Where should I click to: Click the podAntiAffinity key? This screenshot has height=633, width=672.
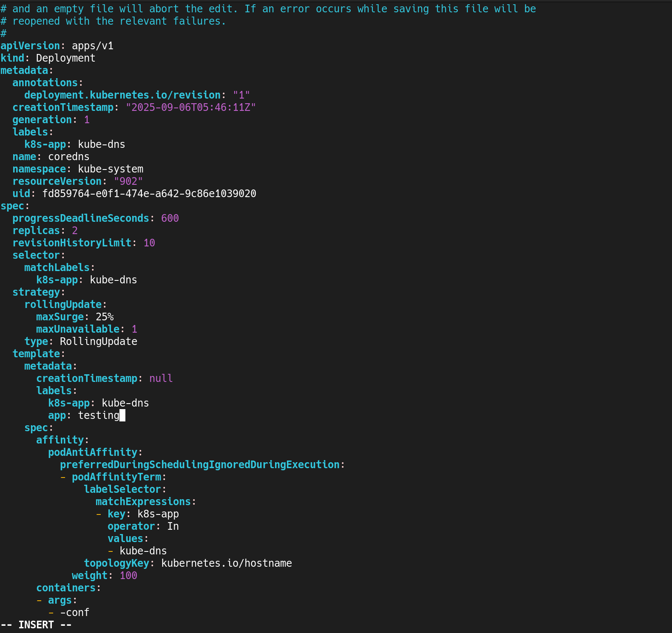click(x=93, y=452)
